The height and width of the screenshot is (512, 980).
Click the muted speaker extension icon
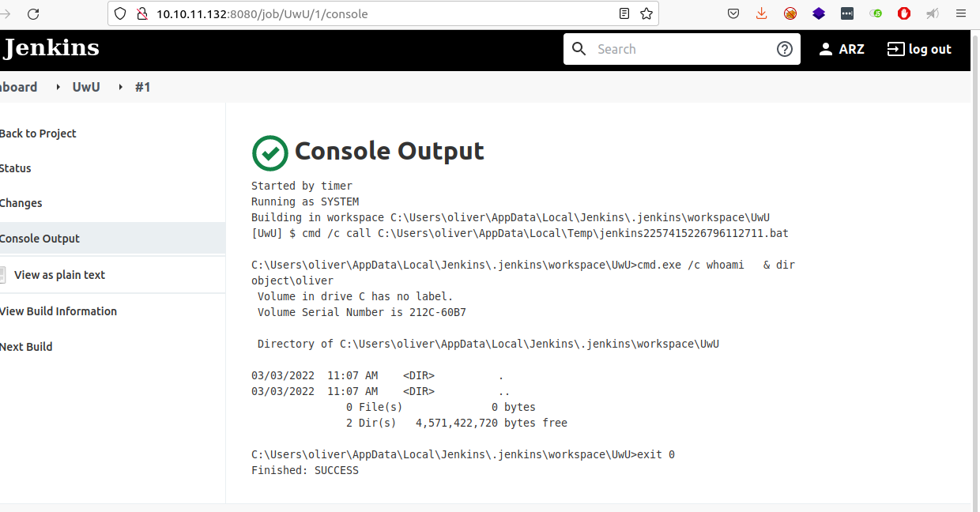point(933,13)
